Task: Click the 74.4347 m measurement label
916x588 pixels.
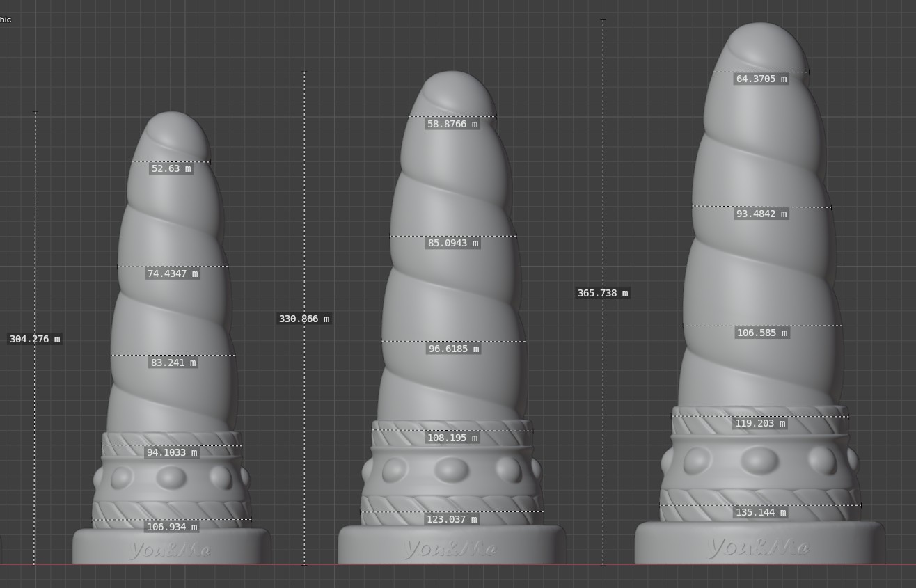Action: 173,273
